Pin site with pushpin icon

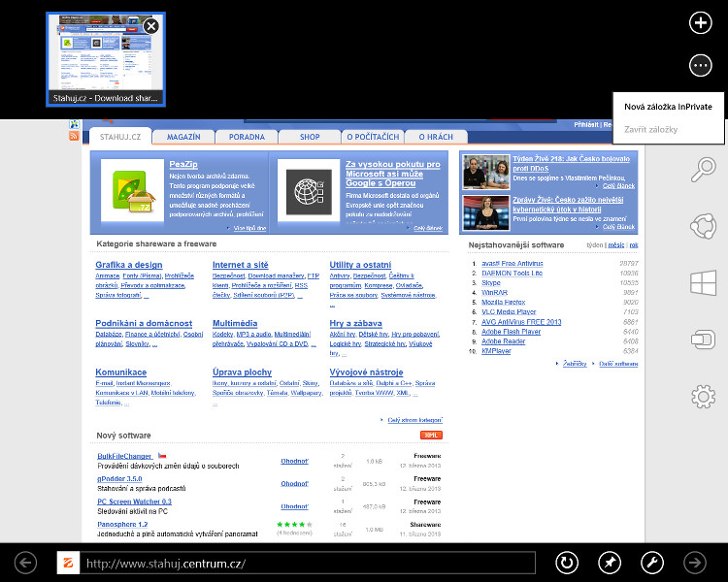point(610,563)
